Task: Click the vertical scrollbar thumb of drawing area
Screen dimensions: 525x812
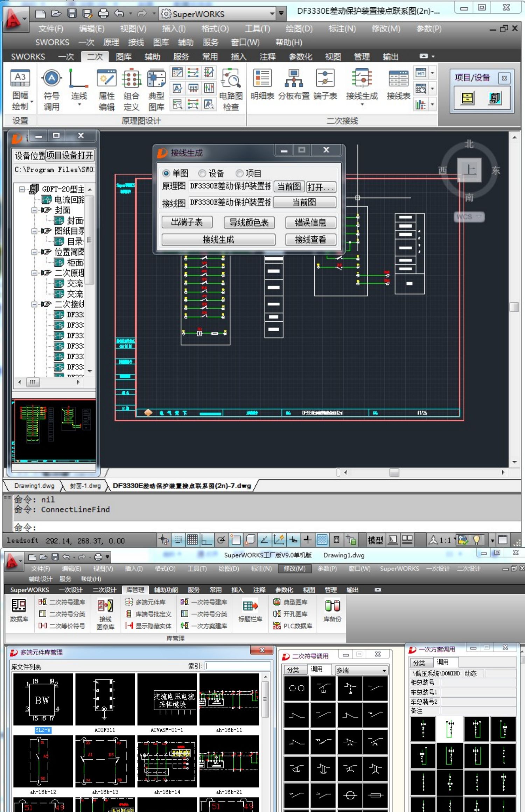Action: coord(514,307)
